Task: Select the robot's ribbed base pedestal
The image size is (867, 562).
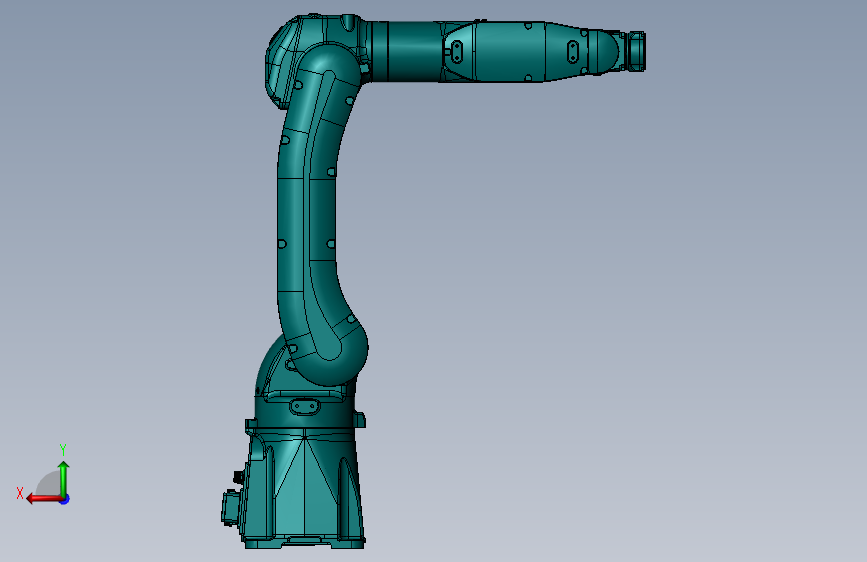Action: [304, 490]
